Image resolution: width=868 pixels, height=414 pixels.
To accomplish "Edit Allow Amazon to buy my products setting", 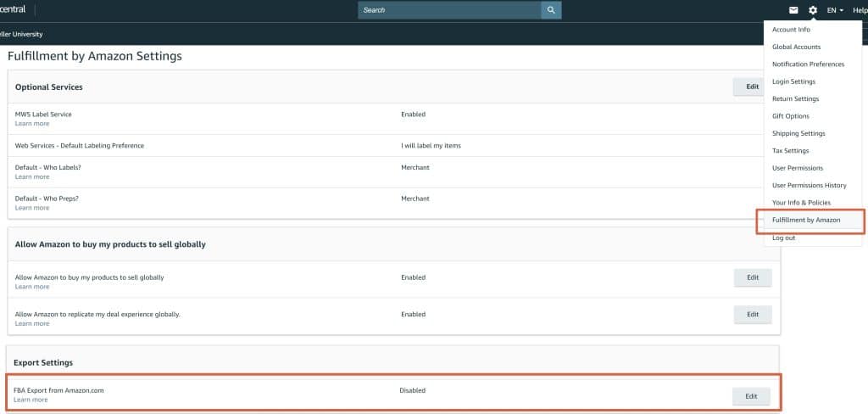I will pyautogui.click(x=753, y=277).
